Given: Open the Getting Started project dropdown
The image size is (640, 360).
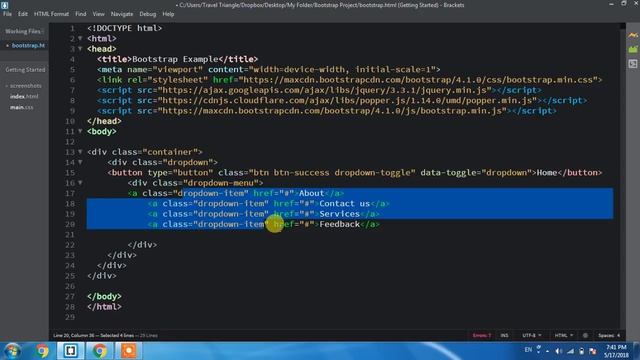Looking at the screenshot, I should coord(25,70).
